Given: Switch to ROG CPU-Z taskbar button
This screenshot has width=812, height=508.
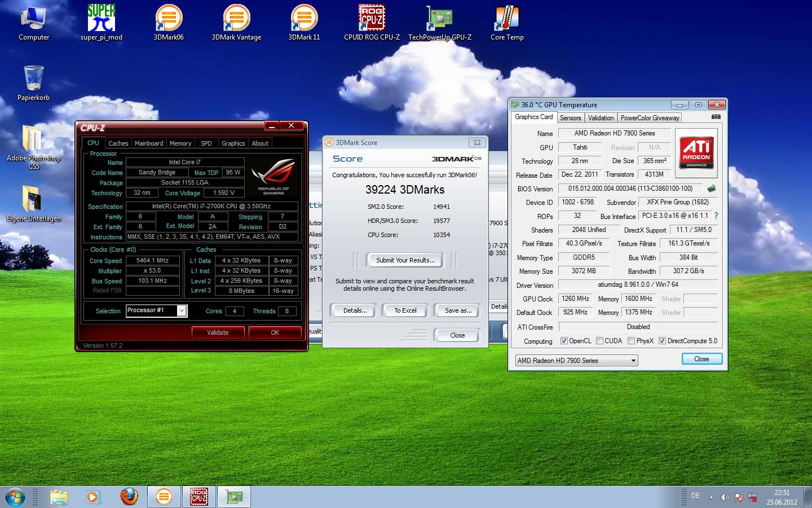Looking at the screenshot, I should pos(198,497).
